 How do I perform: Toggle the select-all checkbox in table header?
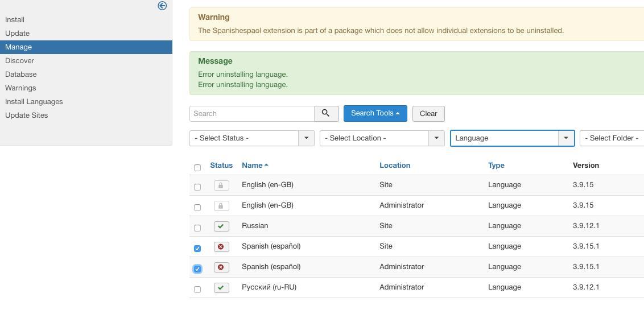(x=197, y=168)
